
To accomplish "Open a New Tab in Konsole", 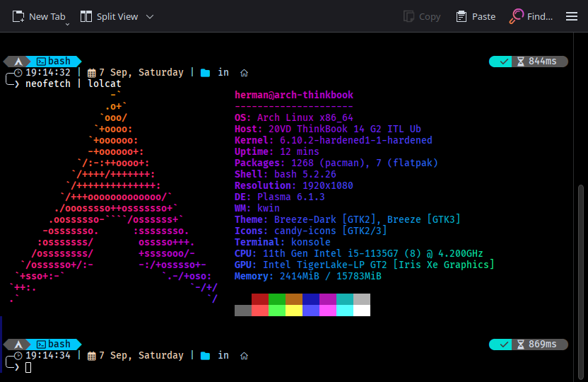I will (x=39, y=16).
